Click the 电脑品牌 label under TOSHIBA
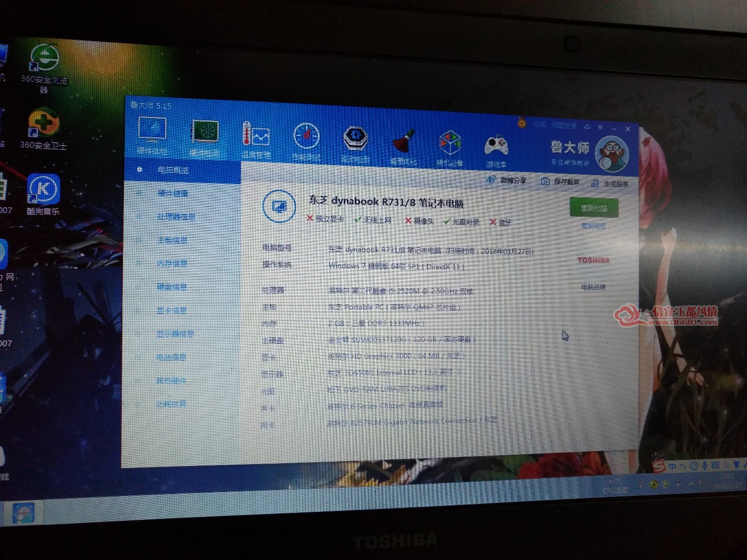Viewport: 747px width, 560px height. click(594, 287)
